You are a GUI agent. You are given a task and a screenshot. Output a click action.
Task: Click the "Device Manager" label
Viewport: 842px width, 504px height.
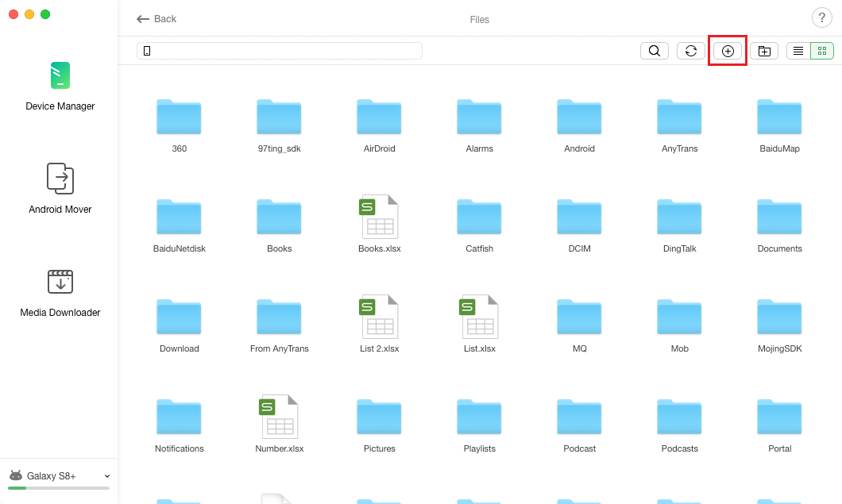60,106
